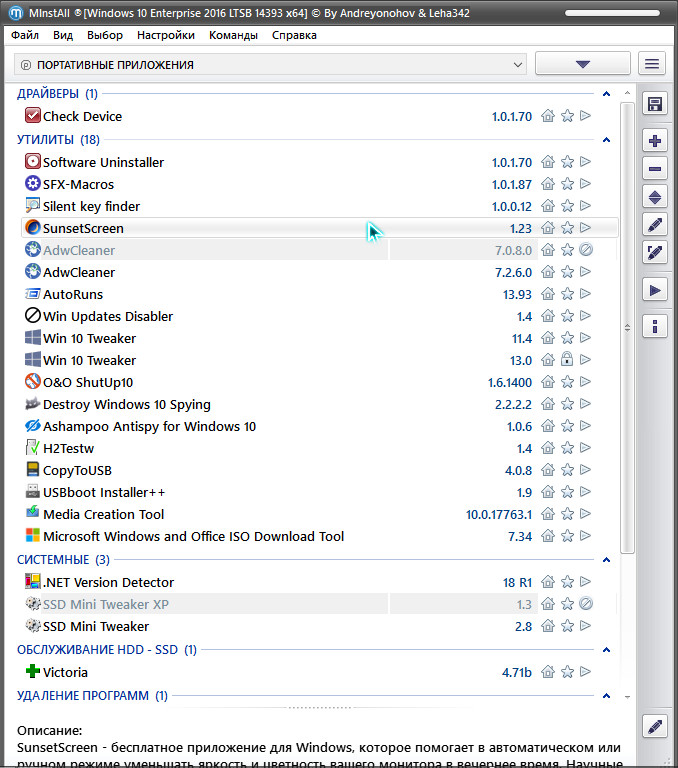Open home icon for AutoRuns
Image resolution: width=678 pixels, height=768 pixels.
click(x=548, y=294)
